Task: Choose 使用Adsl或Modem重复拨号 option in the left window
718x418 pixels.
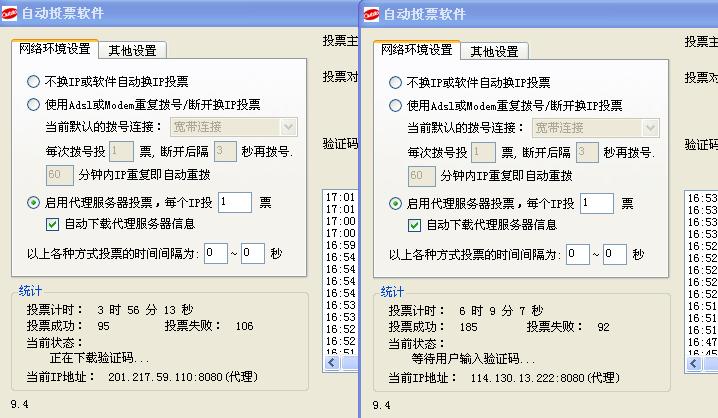Action: point(34,104)
